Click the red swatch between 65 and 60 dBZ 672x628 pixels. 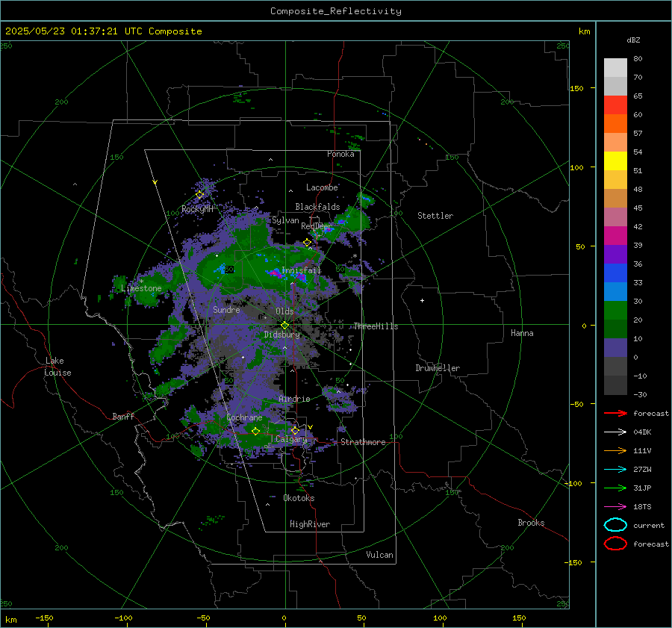615,105
